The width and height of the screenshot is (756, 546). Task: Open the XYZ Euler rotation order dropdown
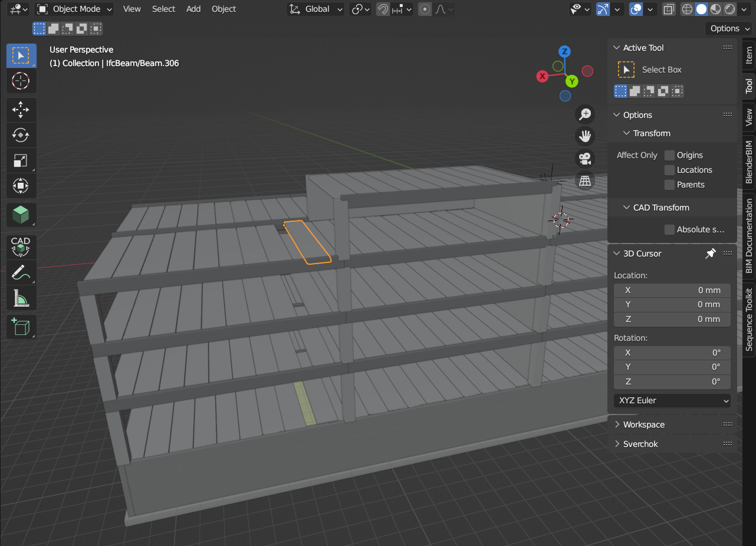[x=672, y=400]
